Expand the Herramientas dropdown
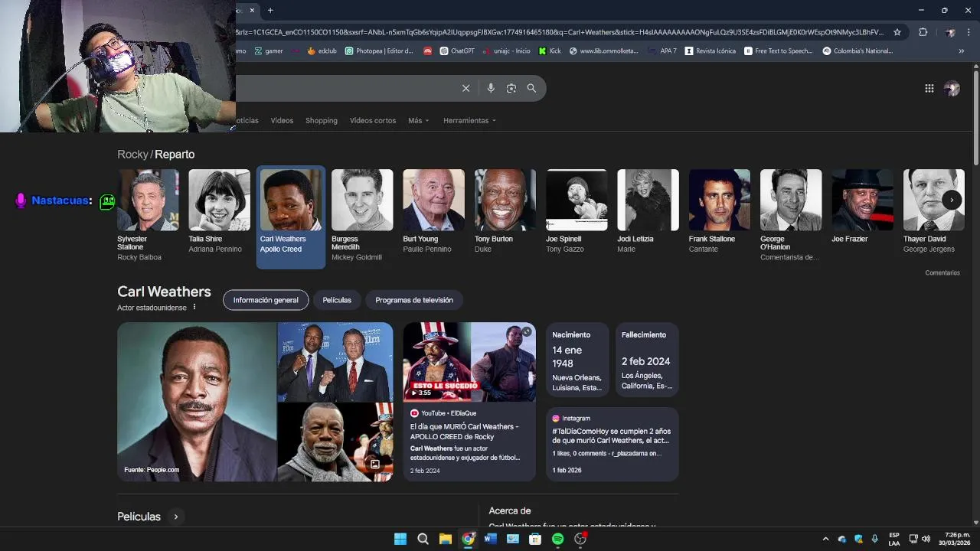The height and width of the screenshot is (551, 980). click(x=469, y=120)
